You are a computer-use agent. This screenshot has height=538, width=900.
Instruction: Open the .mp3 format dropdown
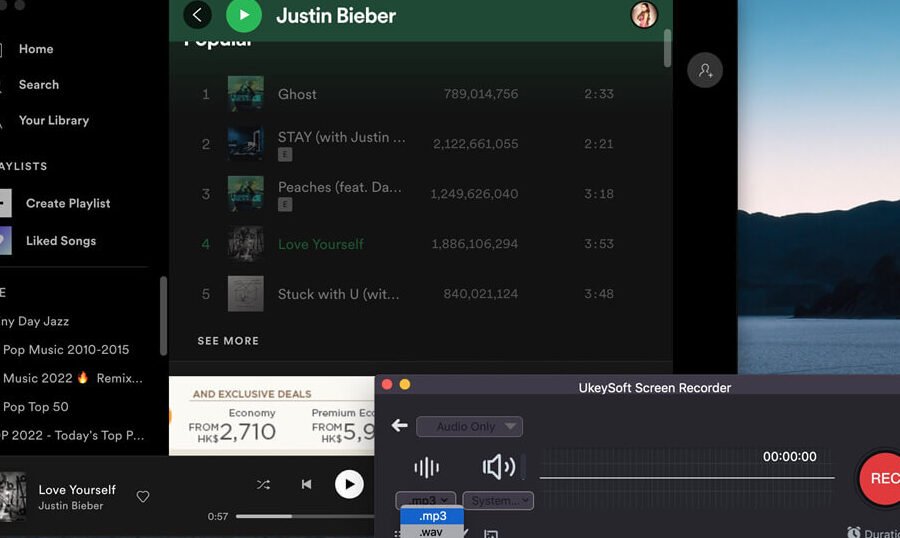click(426, 500)
